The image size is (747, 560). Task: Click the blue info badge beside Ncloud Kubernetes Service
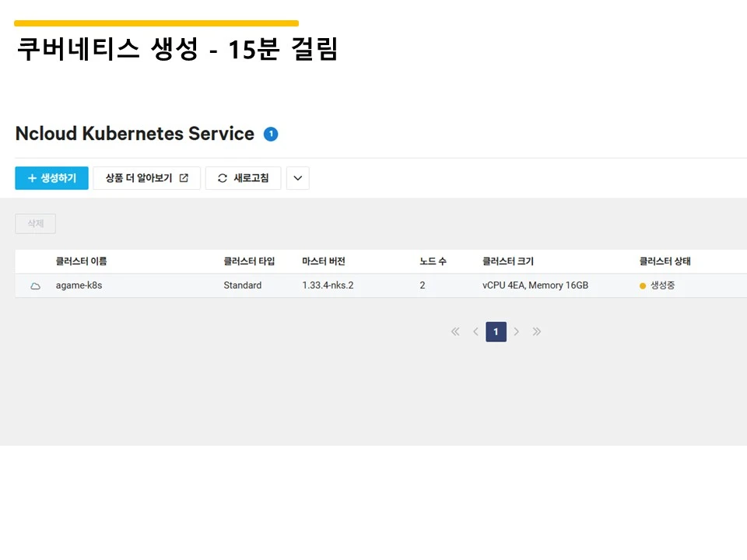tap(271, 134)
